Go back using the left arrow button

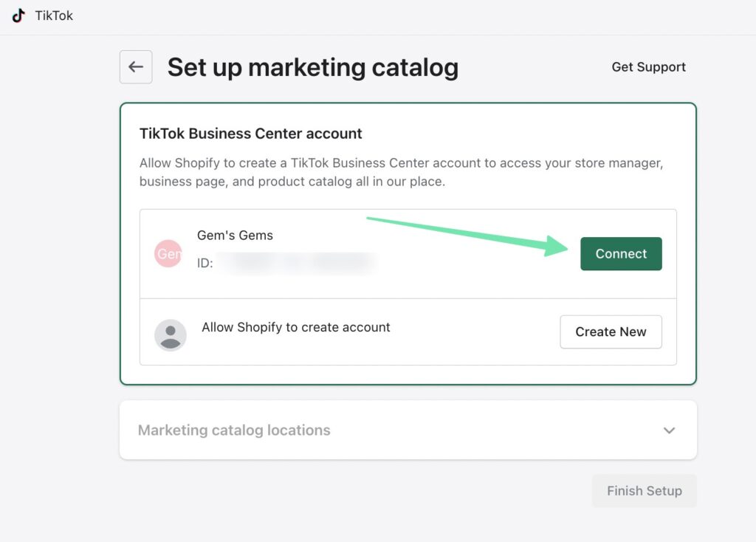click(136, 67)
